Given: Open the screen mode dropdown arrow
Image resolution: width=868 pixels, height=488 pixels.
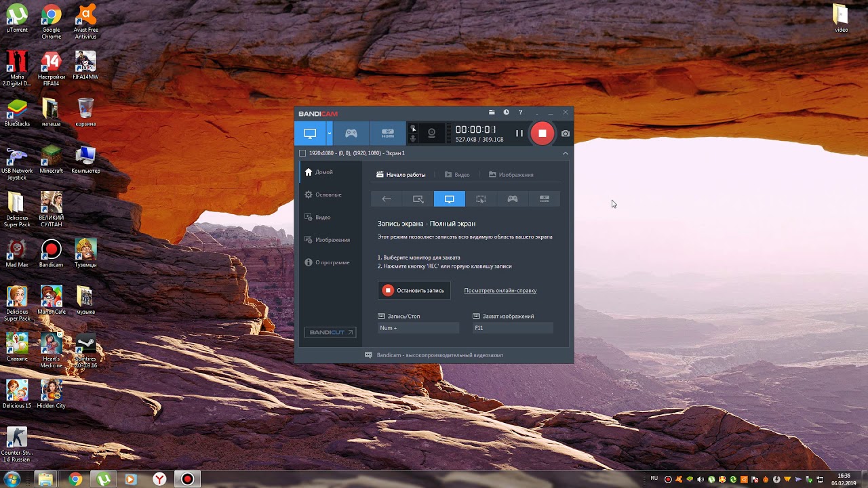Looking at the screenshot, I should [330, 134].
